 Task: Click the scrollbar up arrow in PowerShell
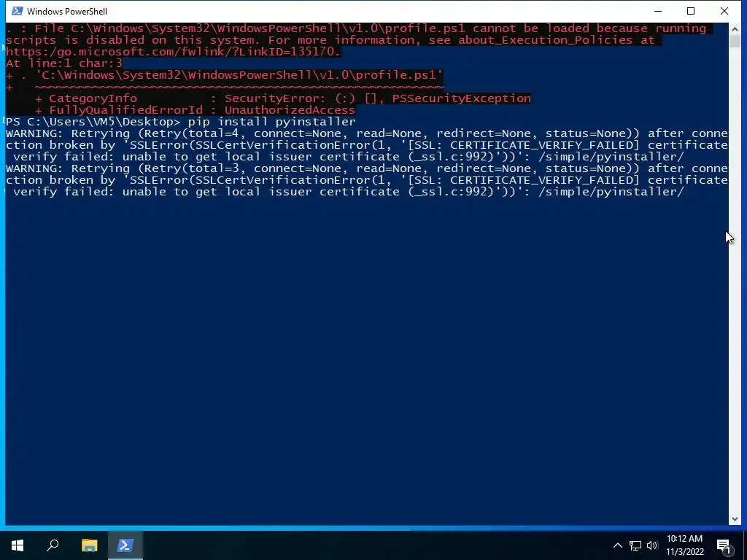point(734,29)
